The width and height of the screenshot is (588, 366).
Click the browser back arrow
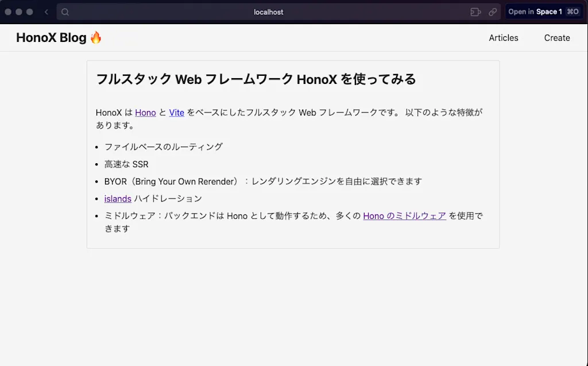pos(47,12)
